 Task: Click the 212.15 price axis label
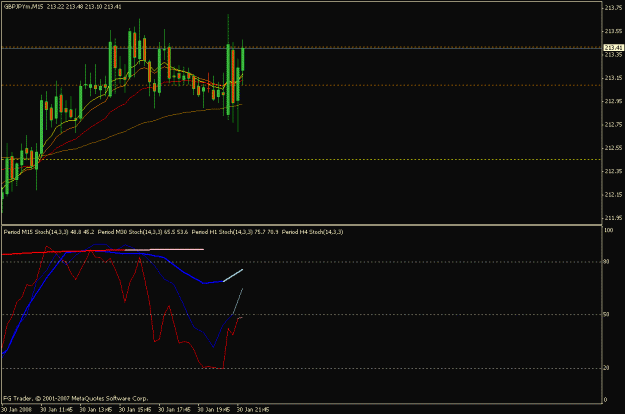613,194
